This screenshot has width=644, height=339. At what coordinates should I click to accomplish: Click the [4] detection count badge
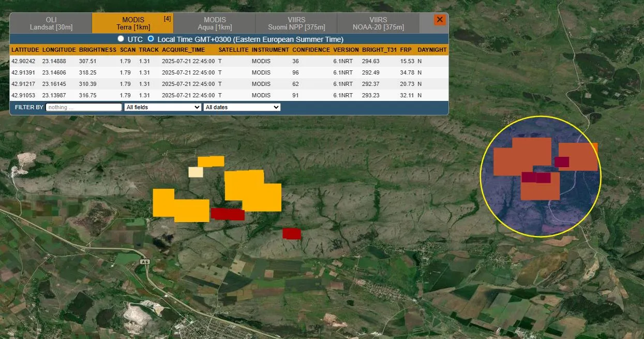(x=167, y=19)
